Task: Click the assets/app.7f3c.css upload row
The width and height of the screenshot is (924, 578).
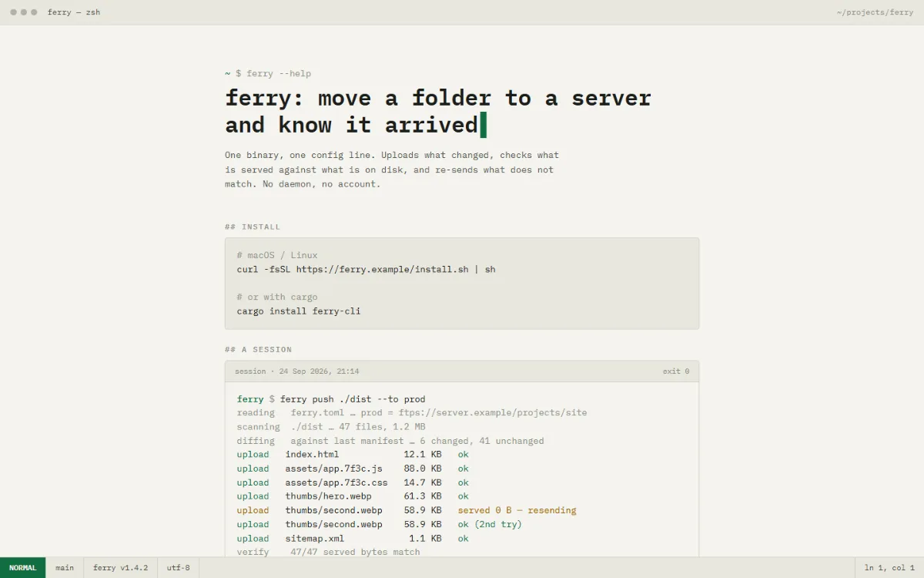Action: (x=353, y=483)
